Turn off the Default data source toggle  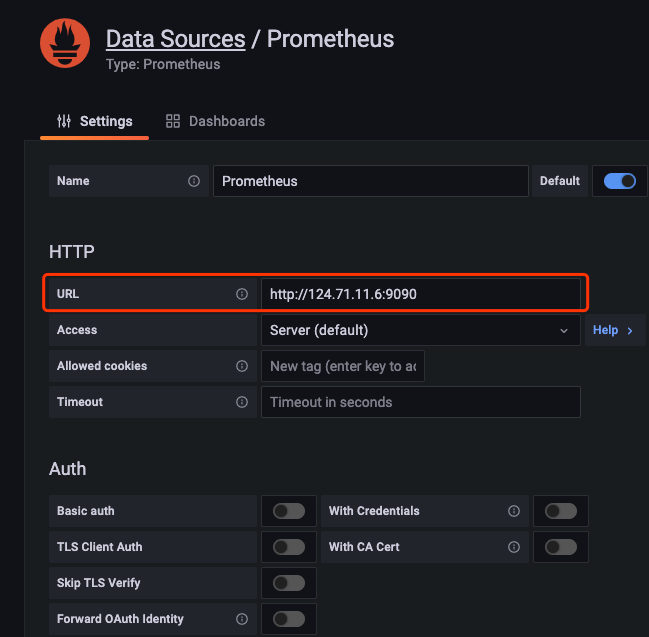point(620,181)
